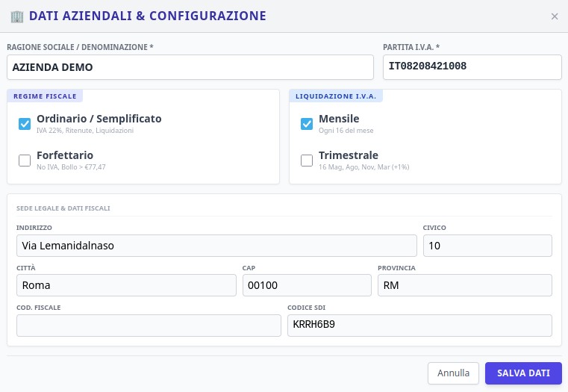Focus the Città field containing Roma
Viewport: 568px width, 392px height.
coord(126,285)
